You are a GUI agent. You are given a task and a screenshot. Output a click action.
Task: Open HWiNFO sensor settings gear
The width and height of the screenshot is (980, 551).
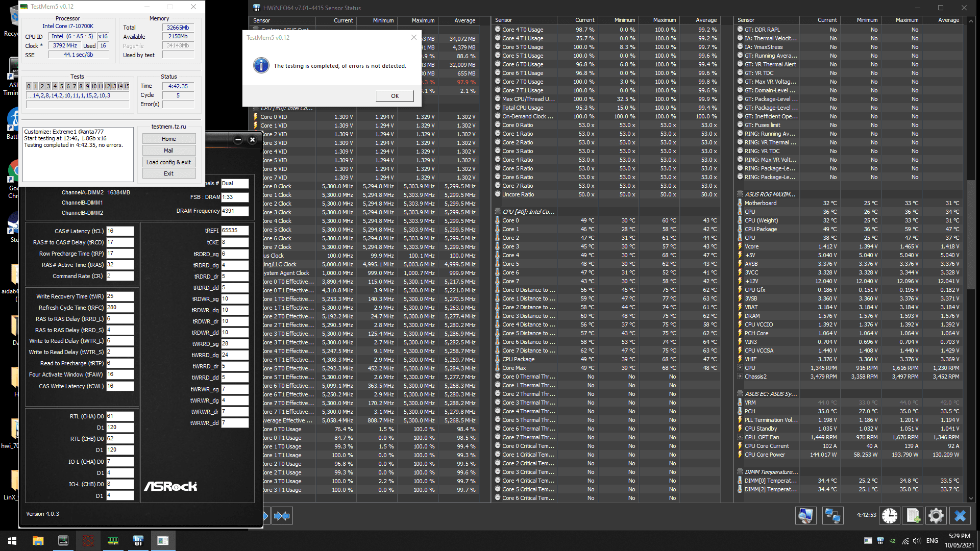(936, 516)
